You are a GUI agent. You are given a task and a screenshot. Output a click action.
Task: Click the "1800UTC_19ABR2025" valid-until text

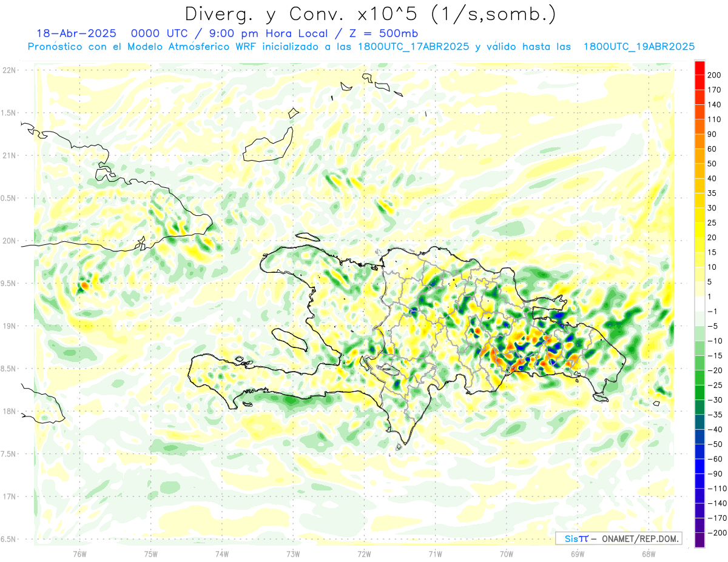(x=639, y=47)
